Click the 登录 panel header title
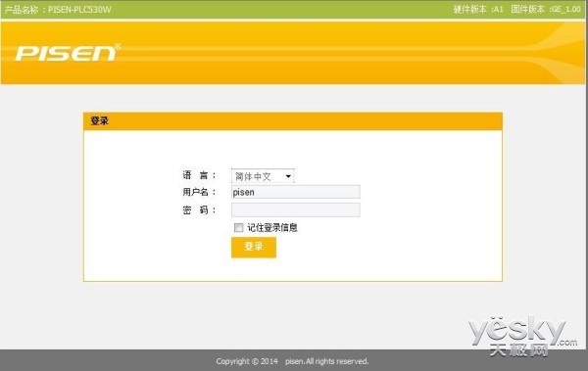Screen dimensions: 588x371 [100, 120]
